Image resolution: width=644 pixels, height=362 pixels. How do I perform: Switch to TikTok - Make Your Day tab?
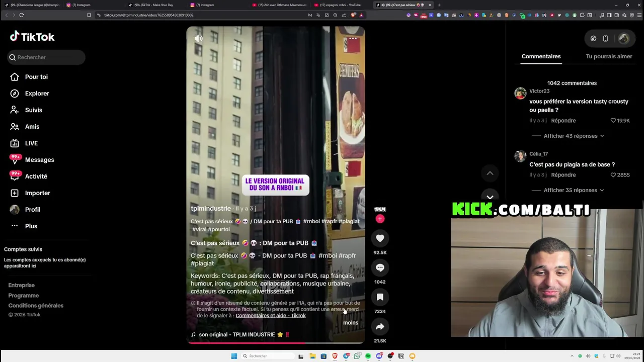pos(155,5)
